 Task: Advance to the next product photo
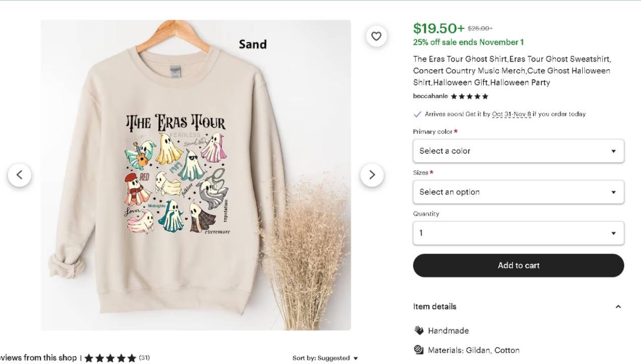[372, 175]
